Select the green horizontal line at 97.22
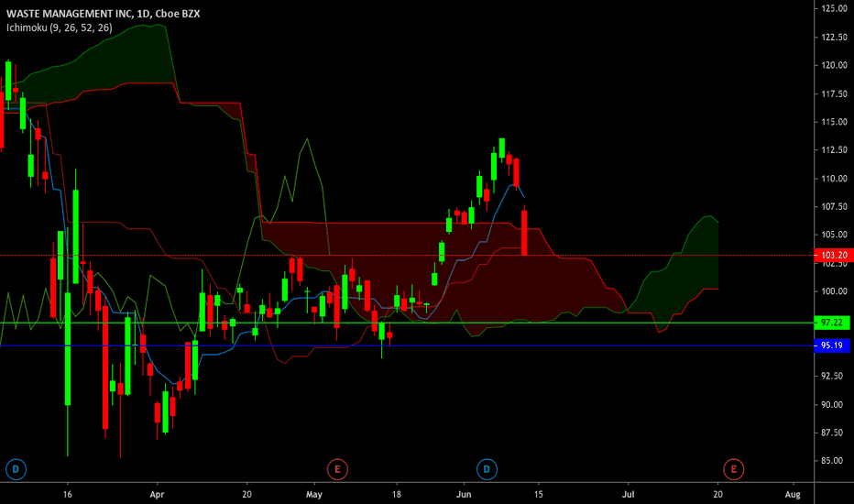Image resolution: width=854 pixels, height=504 pixels. [407, 323]
